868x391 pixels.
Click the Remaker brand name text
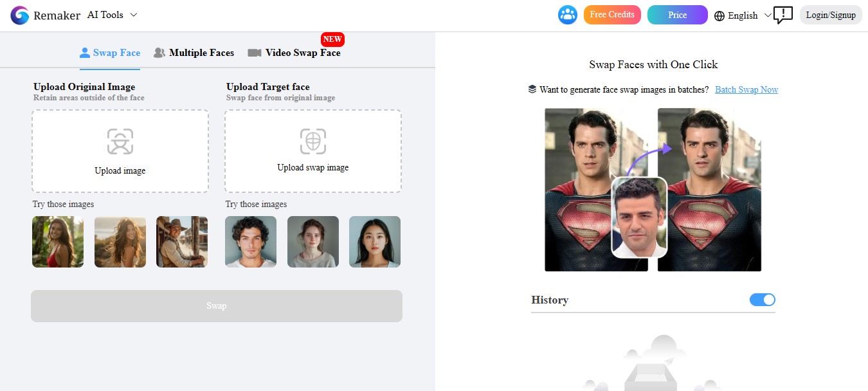point(57,15)
